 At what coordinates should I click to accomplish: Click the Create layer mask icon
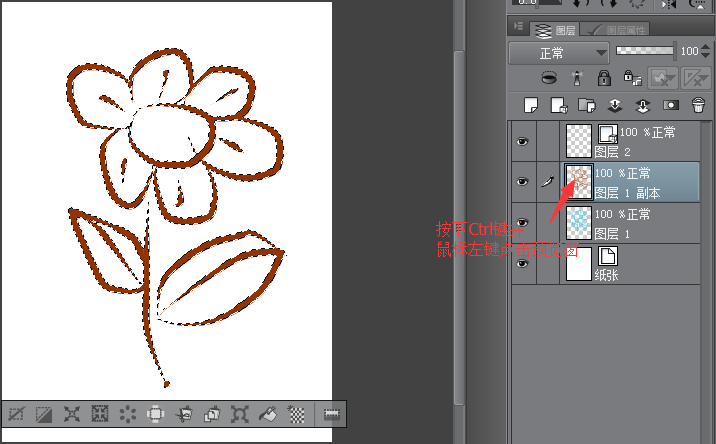pyautogui.click(x=671, y=104)
